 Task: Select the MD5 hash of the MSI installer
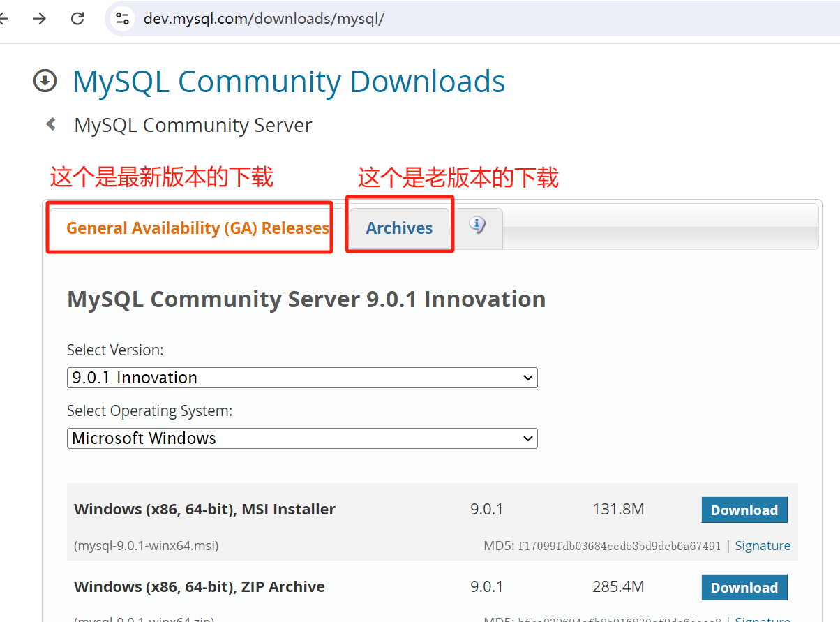[x=619, y=546]
